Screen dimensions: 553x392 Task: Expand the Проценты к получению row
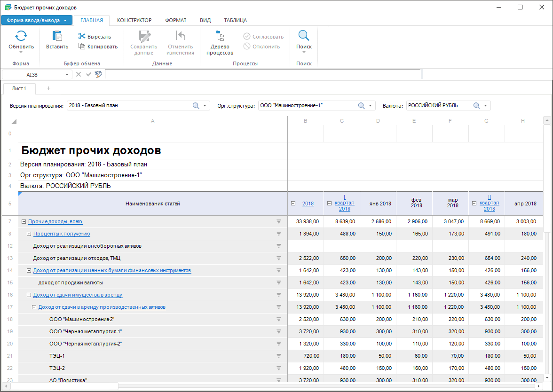29,234
